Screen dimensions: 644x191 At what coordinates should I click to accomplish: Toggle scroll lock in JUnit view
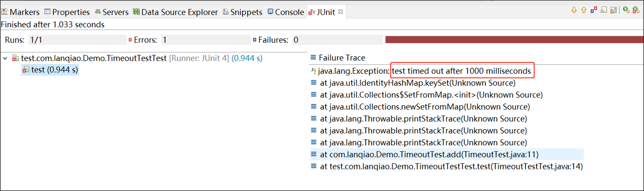tap(613, 10)
